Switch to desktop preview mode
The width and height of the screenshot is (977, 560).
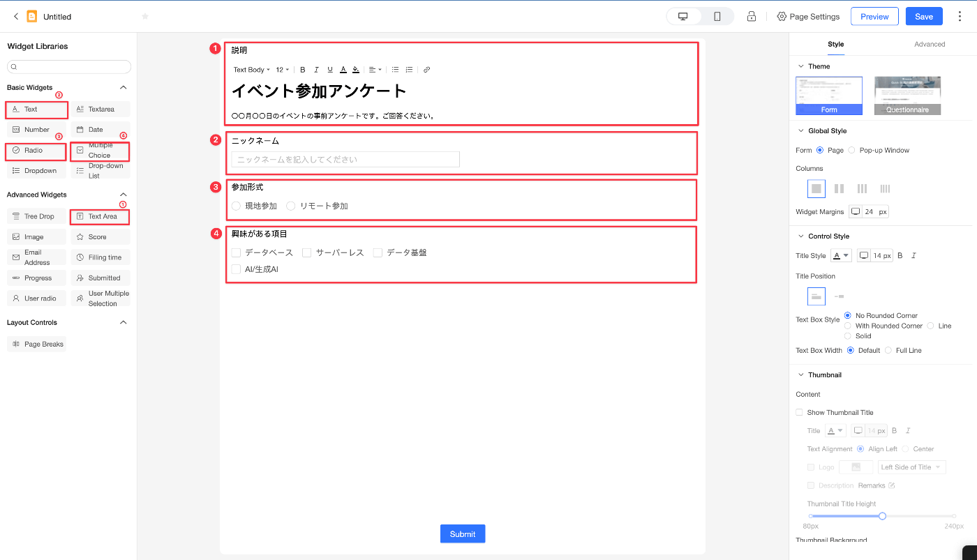click(x=683, y=16)
